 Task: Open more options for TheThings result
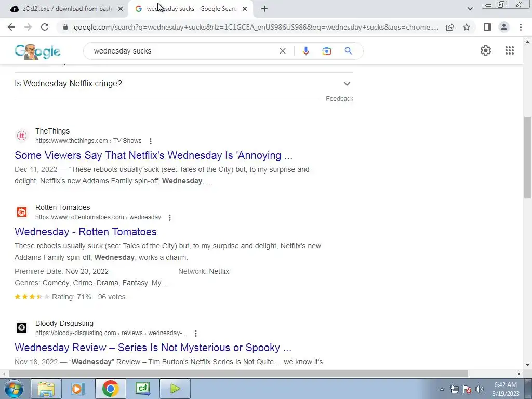tap(150, 141)
